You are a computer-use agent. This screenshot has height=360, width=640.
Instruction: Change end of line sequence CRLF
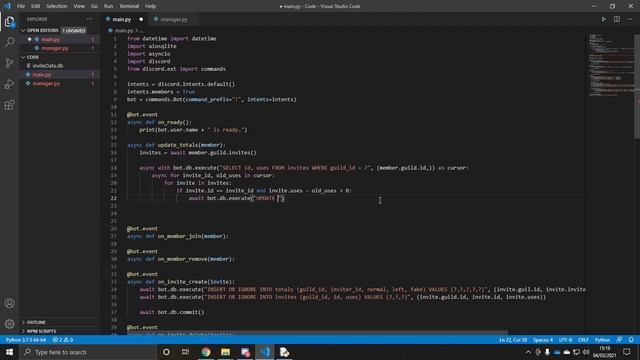click(x=583, y=340)
